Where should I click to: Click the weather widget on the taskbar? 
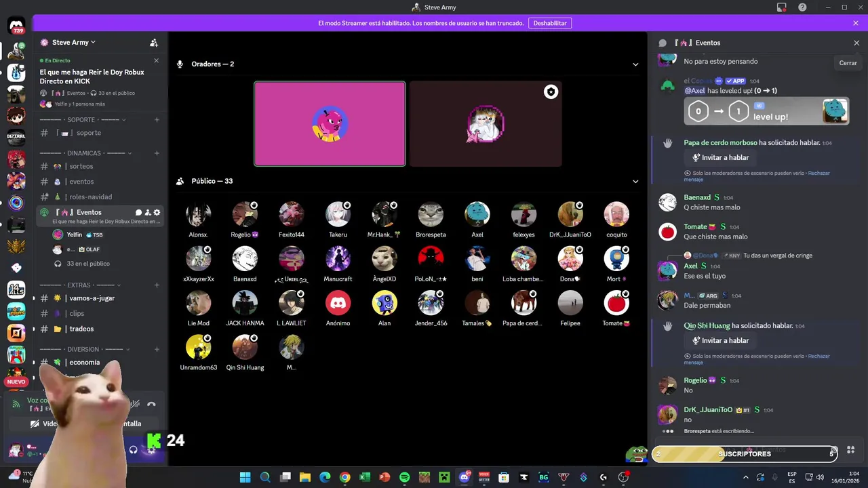click(x=20, y=476)
